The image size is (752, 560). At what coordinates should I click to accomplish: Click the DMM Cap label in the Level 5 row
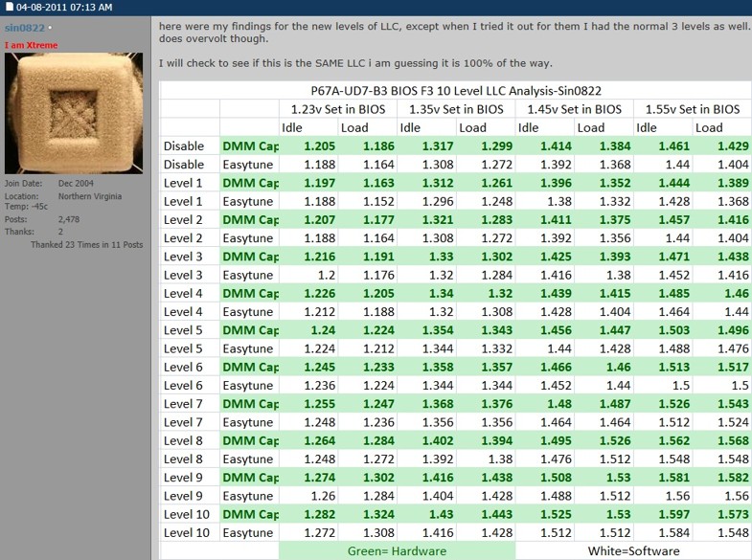pos(250,330)
